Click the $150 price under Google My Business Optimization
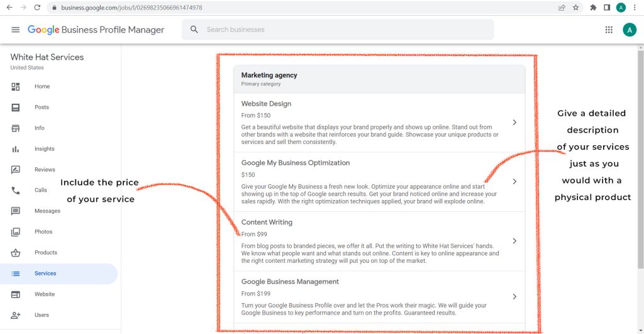Image resolution: width=644 pixels, height=334 pixels. [248, 175]
